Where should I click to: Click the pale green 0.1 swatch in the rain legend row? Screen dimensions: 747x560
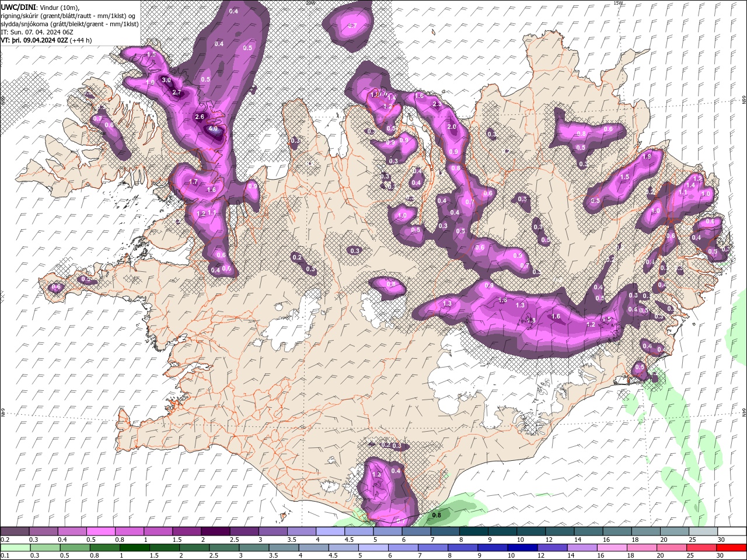pos(15,548)
